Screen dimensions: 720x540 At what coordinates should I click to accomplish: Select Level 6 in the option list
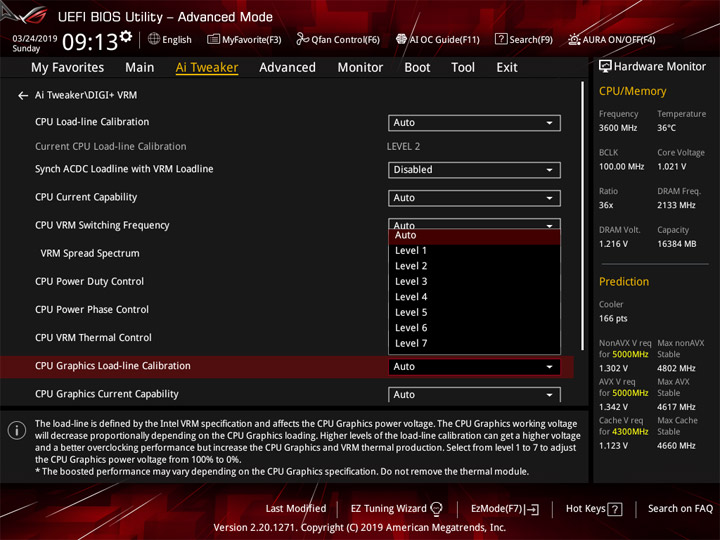(x=474, y=328)
